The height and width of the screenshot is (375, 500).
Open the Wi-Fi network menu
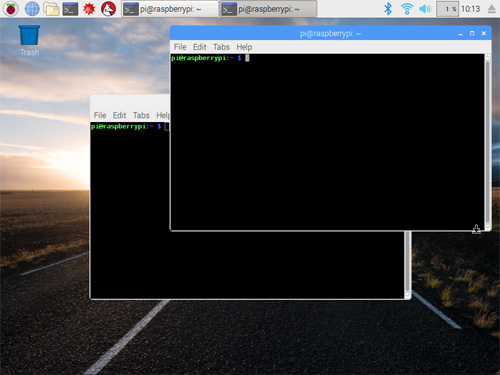(407, 9)
